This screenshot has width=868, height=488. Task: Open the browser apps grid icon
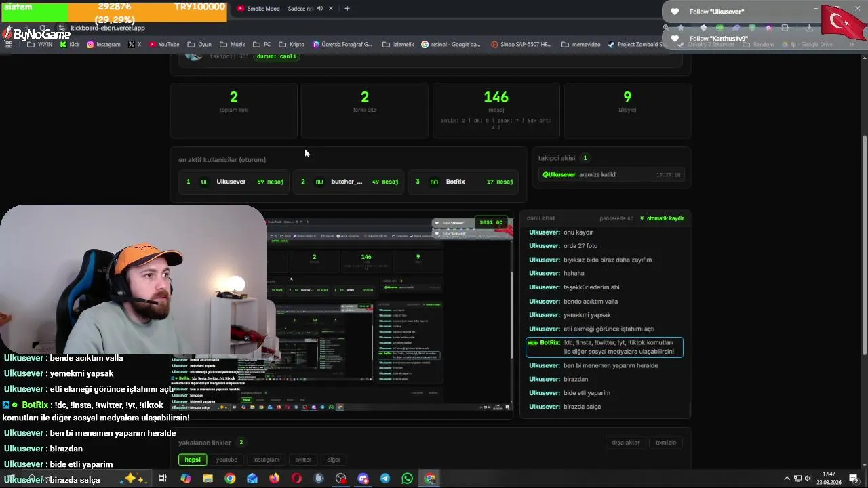pyautogui.click(x=9, y=45)
